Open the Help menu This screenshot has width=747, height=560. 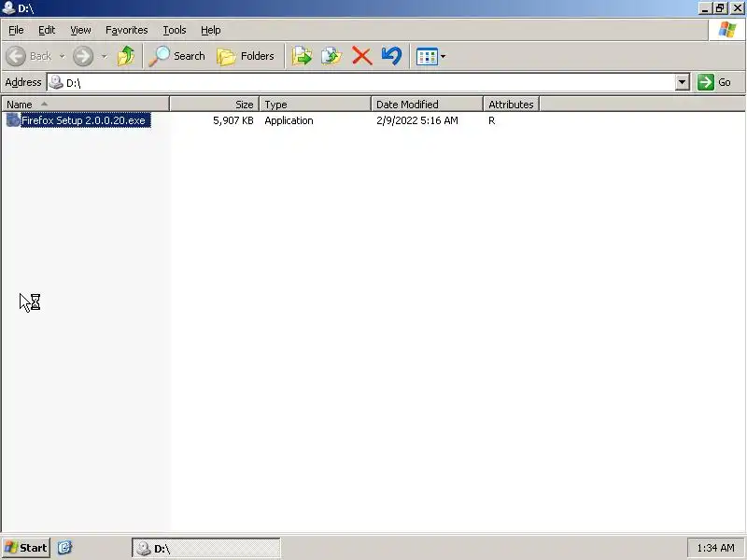(211, 30)
